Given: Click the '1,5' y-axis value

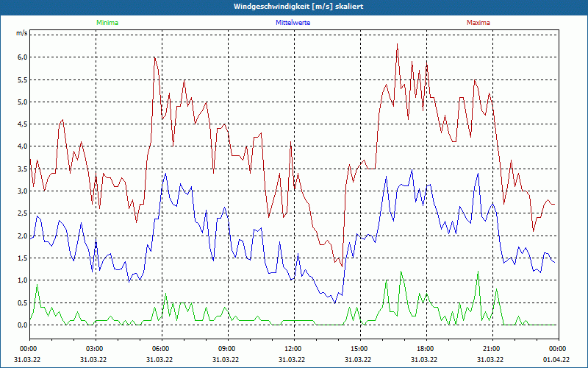Looking at the screenshot, I should tap(23, 258).
